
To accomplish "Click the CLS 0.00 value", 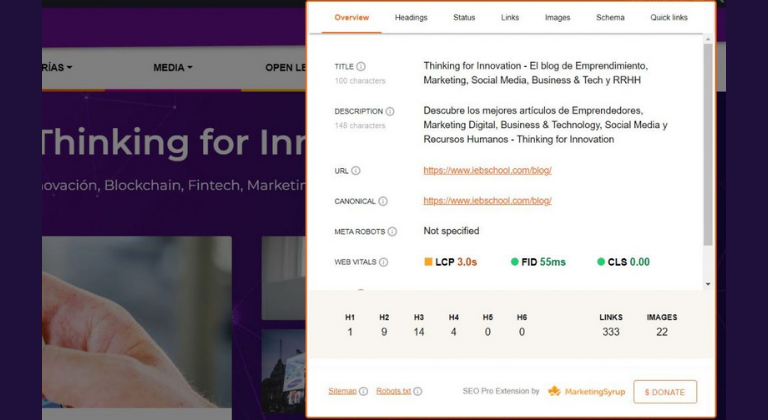I will click(x=640, y=262).
